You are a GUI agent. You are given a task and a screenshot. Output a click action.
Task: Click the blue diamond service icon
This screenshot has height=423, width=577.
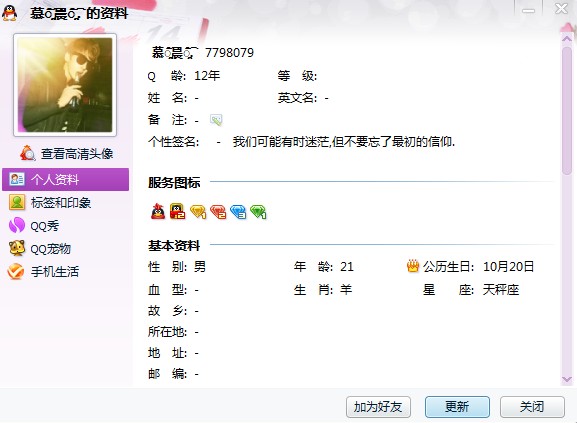coord(238,212)
